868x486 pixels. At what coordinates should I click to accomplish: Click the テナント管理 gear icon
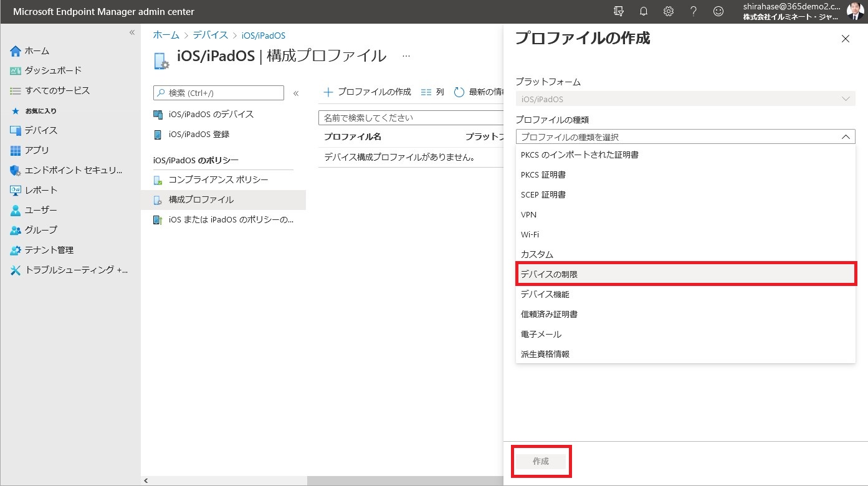point(16,250)
